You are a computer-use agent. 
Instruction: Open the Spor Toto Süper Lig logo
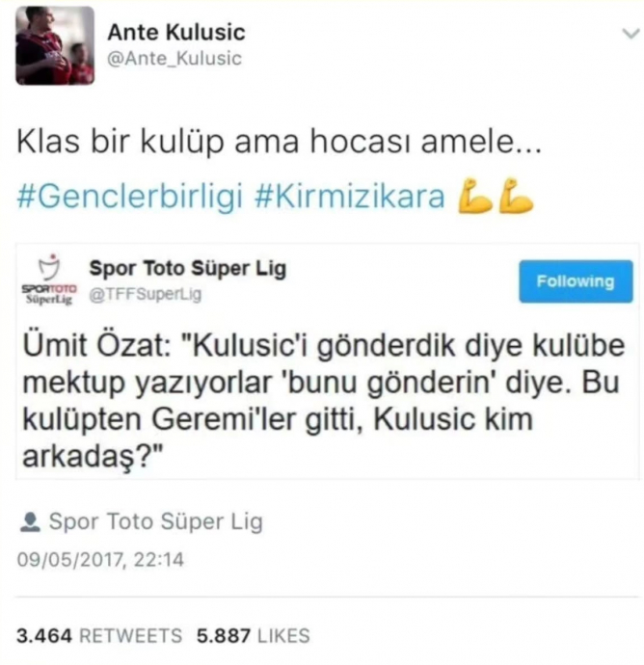click(49, 279)
